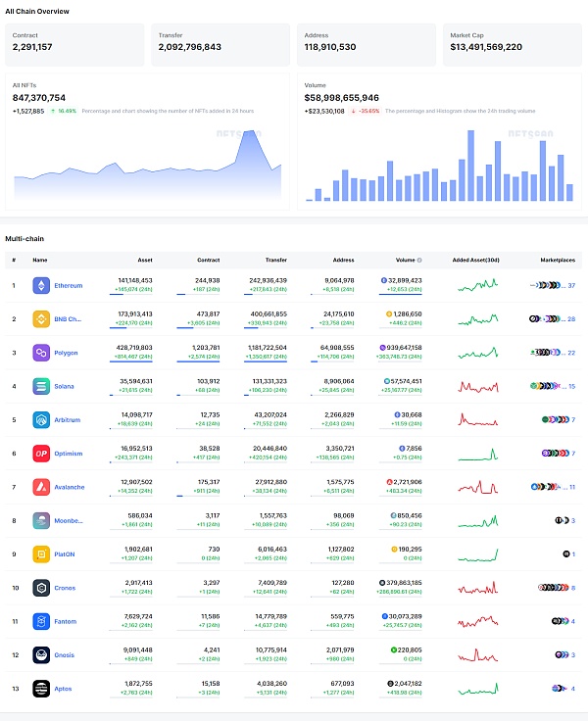This screenshot has height=721, width=588.
Task: Click the Polygon chain logo icon
Action: tap(41, 353)
